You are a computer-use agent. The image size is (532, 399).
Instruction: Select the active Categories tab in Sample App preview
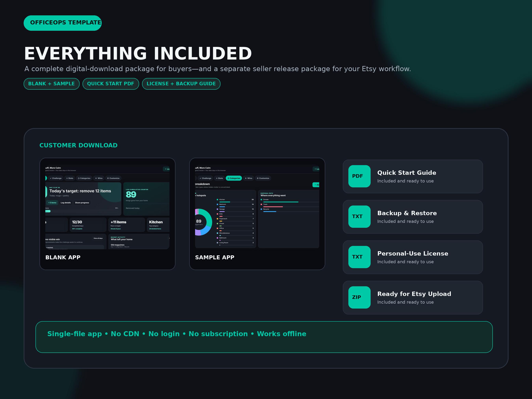pos(234,178)
